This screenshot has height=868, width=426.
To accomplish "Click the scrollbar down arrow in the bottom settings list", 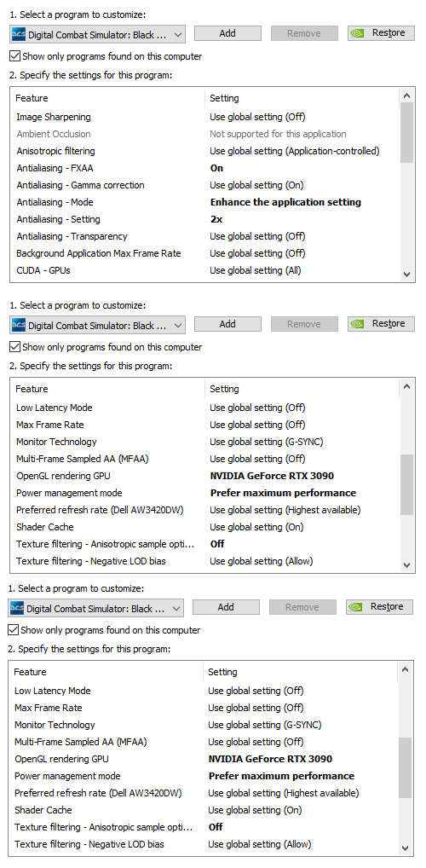I will (405, 848).
